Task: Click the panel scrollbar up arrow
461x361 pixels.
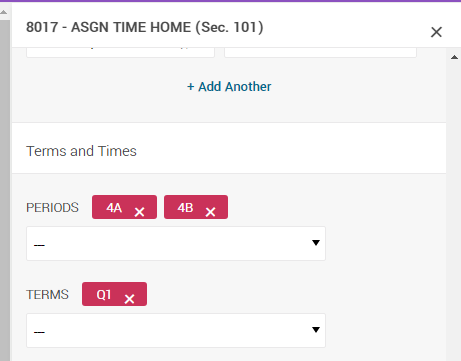Action: [x=454, y=57]
